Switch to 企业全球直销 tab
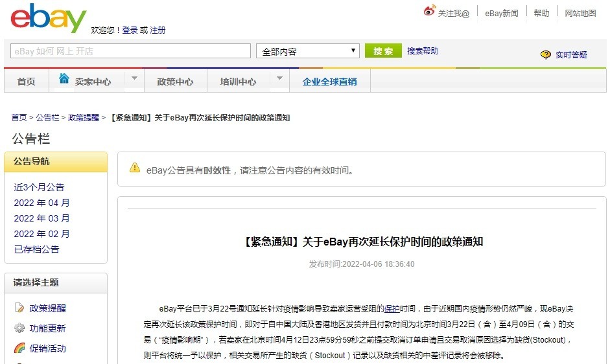610x364 pixels. 329,82
